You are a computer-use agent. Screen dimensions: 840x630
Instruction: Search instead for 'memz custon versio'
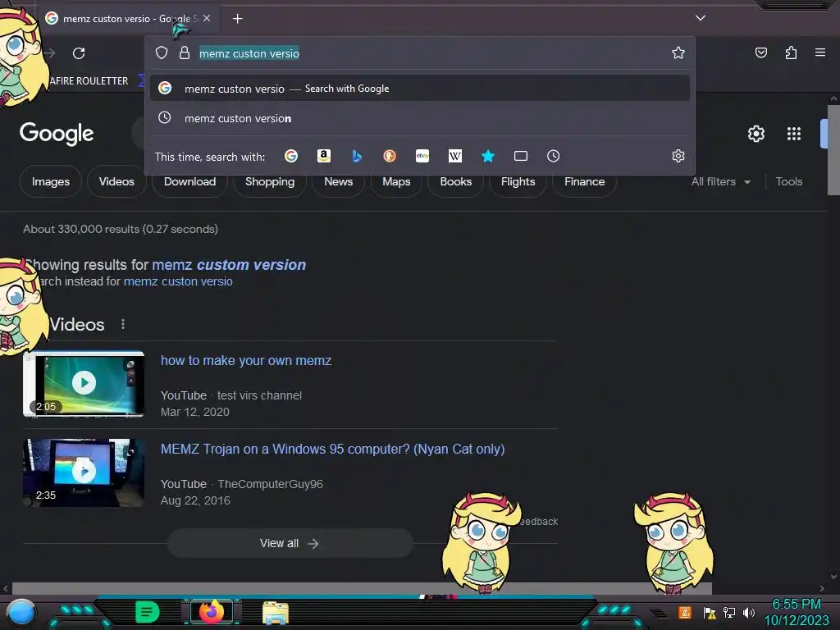point(178,281)
